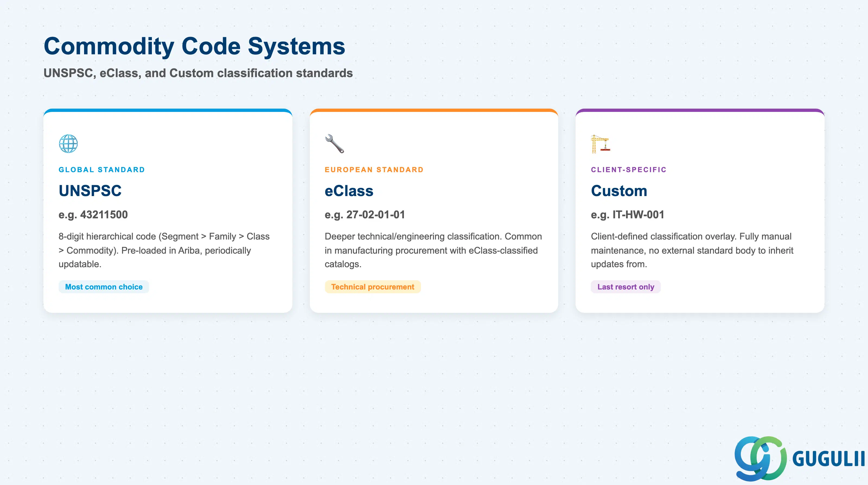Click the EUROPEAN STANDARD label
The height and width of the screenshot is (485, 868).
tap(374, 170)
